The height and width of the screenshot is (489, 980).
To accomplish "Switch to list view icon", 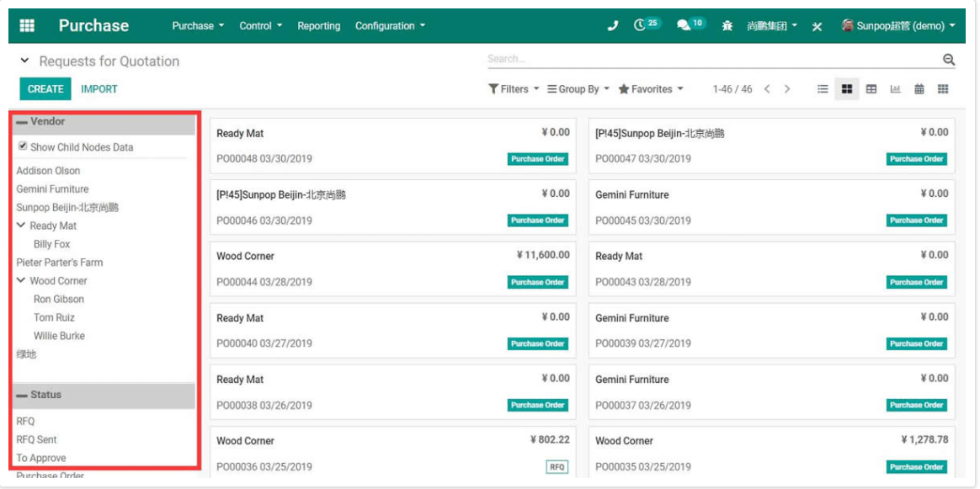I will [x=823, y=89].
